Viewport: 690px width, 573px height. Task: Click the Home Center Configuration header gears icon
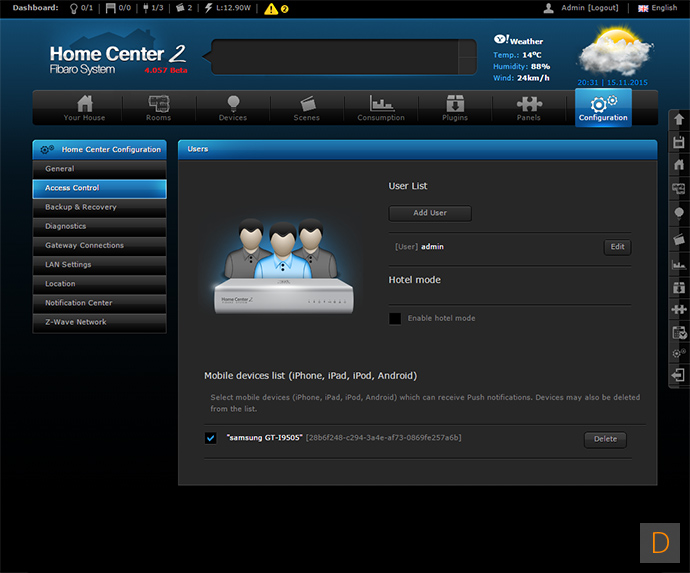point(47,150)
